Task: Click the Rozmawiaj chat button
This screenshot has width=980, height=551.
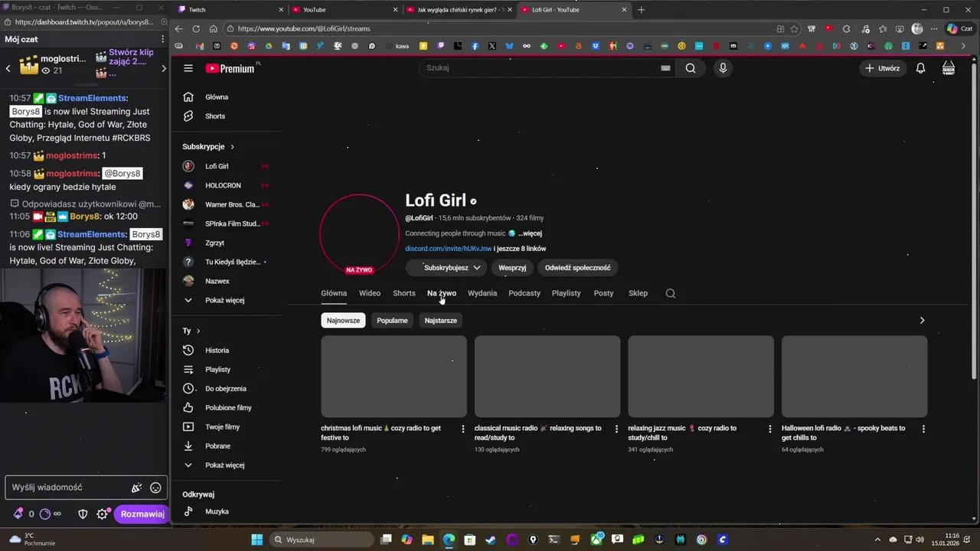Action: [142, 514]
